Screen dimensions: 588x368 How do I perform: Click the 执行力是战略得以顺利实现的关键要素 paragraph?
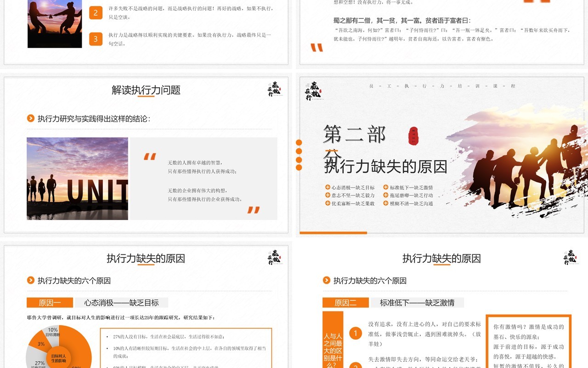point(189,39)
